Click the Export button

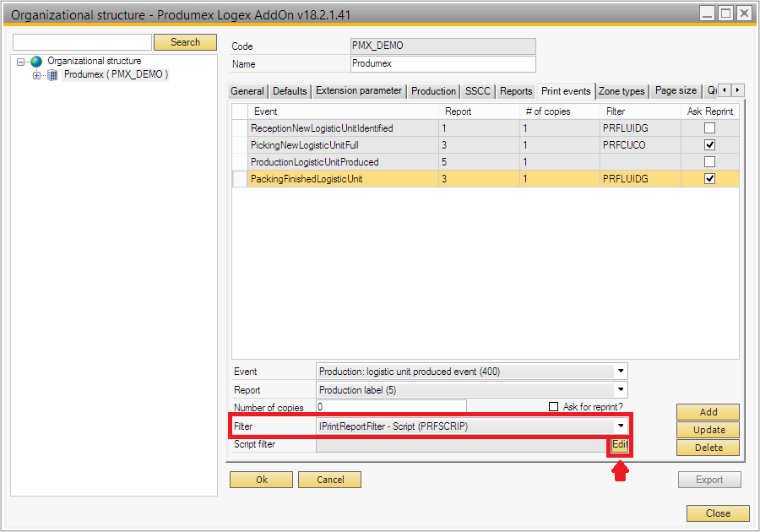pos(709,480)
